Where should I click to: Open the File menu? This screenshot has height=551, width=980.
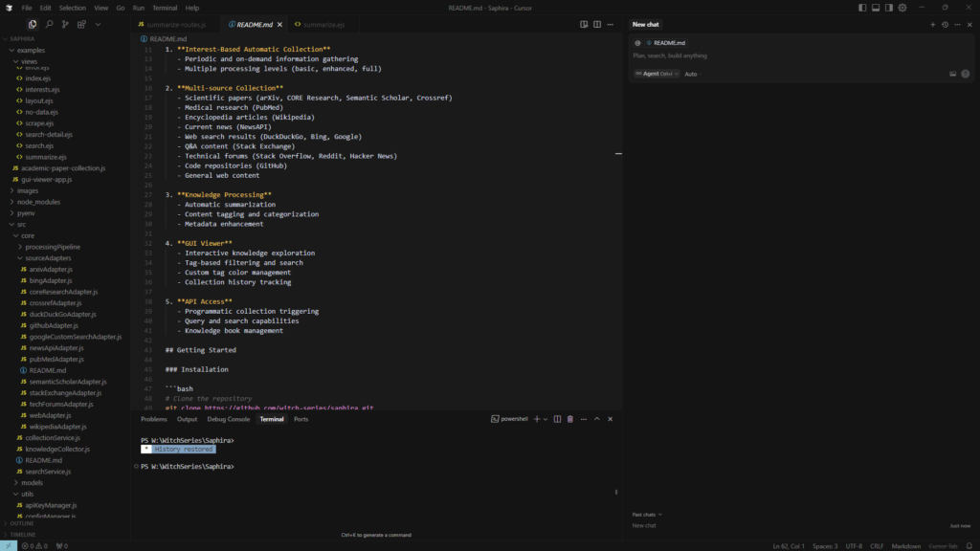pos(26,8)
